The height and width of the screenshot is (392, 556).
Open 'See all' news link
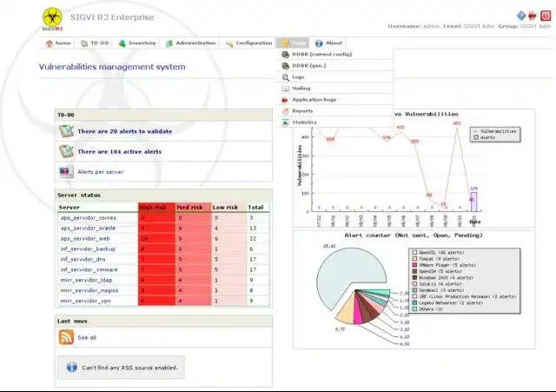87,338
